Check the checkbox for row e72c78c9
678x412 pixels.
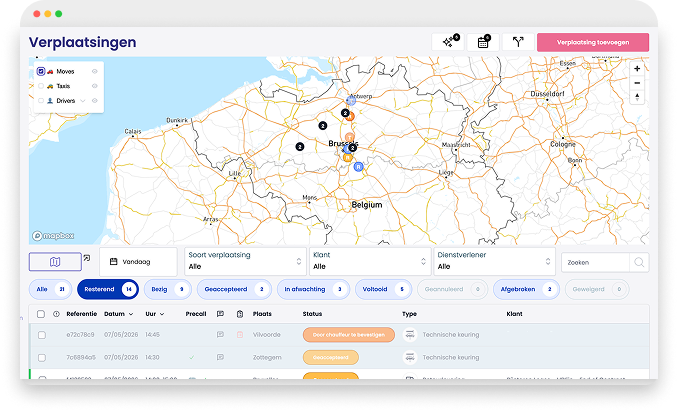(x=42, y=335)
